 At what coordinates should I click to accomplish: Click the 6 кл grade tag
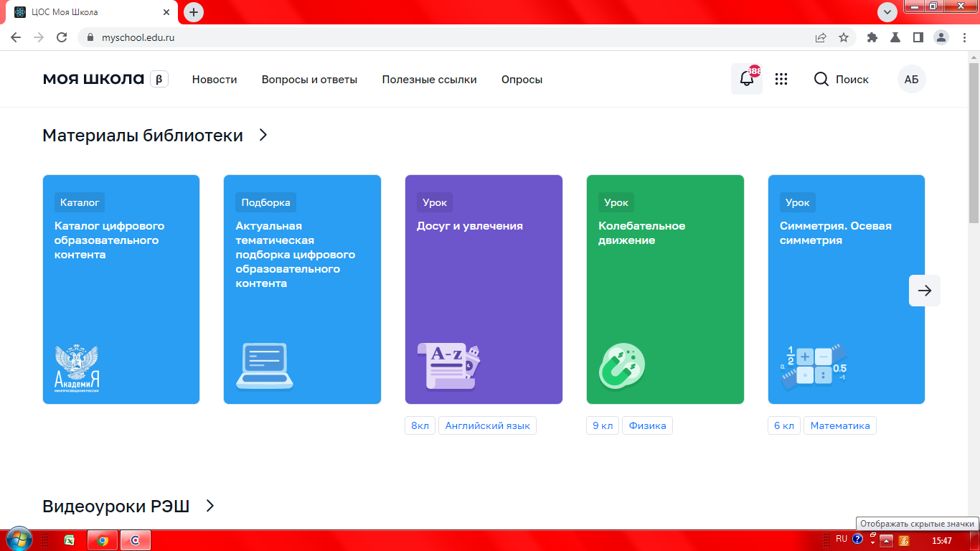(784, 425)
